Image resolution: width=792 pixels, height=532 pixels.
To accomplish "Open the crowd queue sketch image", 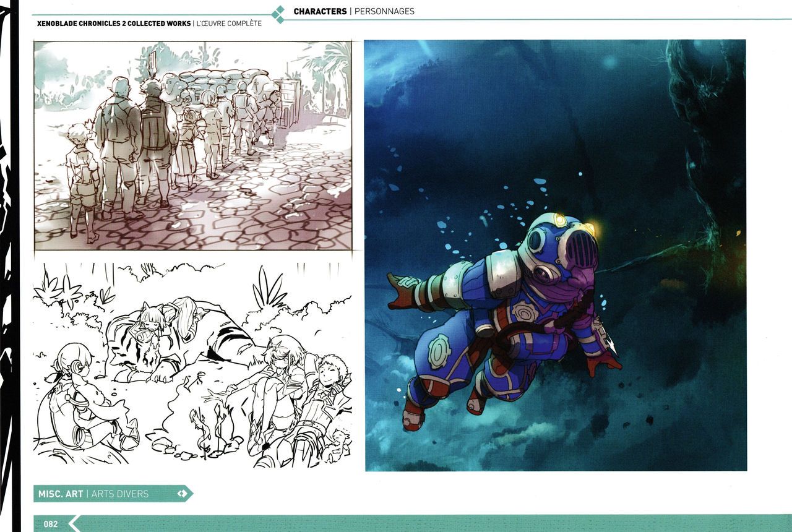I will [192, 145].
